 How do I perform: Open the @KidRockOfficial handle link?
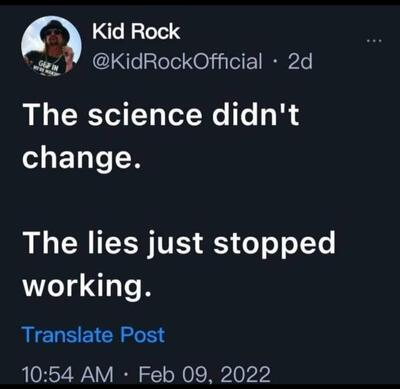(x=177, y=61)
